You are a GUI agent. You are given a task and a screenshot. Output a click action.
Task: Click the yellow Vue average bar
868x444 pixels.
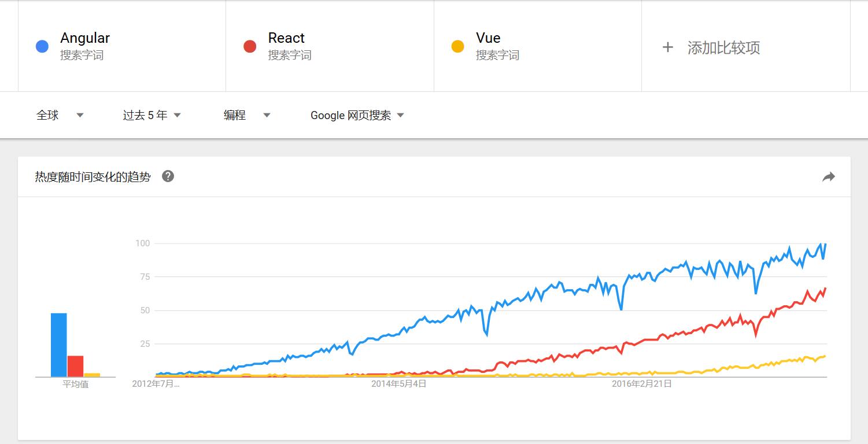coord(92,375)
